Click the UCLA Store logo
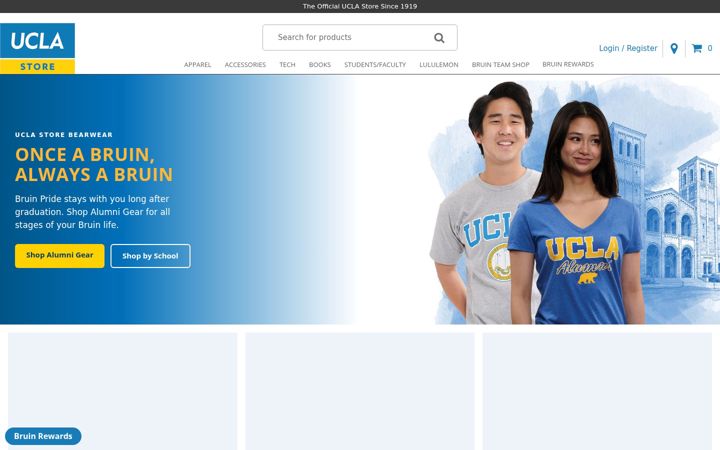The height and width of the screenshot is (450, 720). (37, 48)
